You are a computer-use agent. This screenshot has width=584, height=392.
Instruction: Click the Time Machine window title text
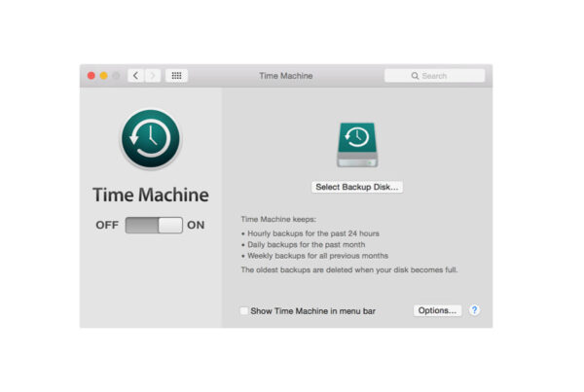click(x=285, y=76)
